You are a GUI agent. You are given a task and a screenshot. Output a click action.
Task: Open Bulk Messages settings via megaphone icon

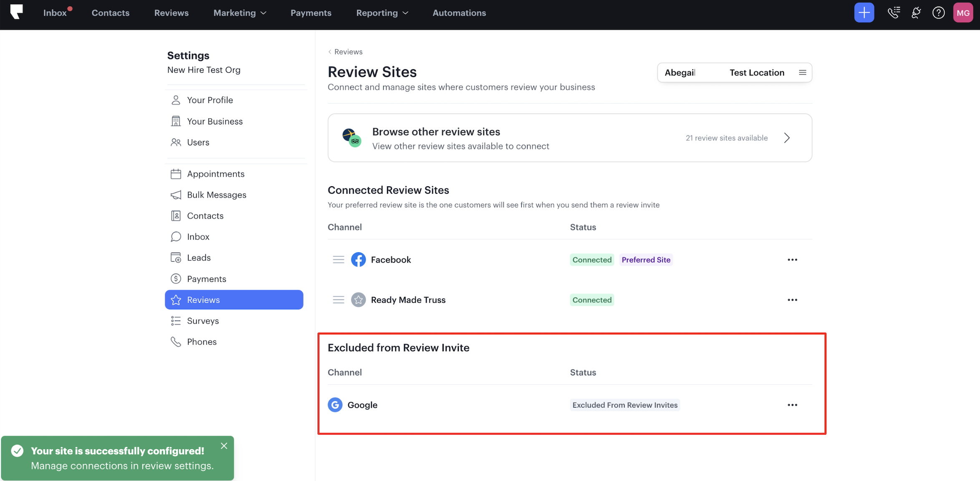tap(176, 195)
